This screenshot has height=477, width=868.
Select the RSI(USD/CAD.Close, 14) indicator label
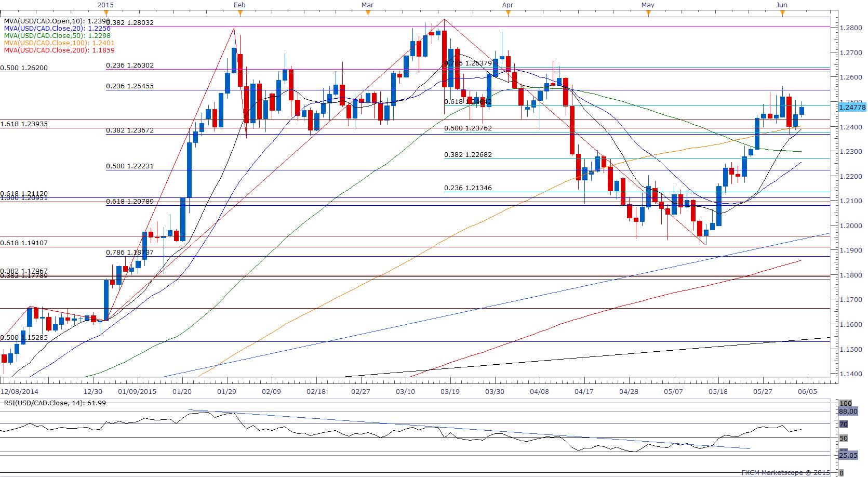click(55, 403)
